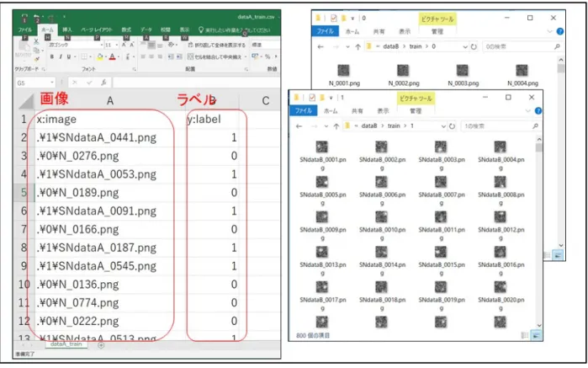
Task: Select the dataA_train sheet tab
Action: click(66, 344)
